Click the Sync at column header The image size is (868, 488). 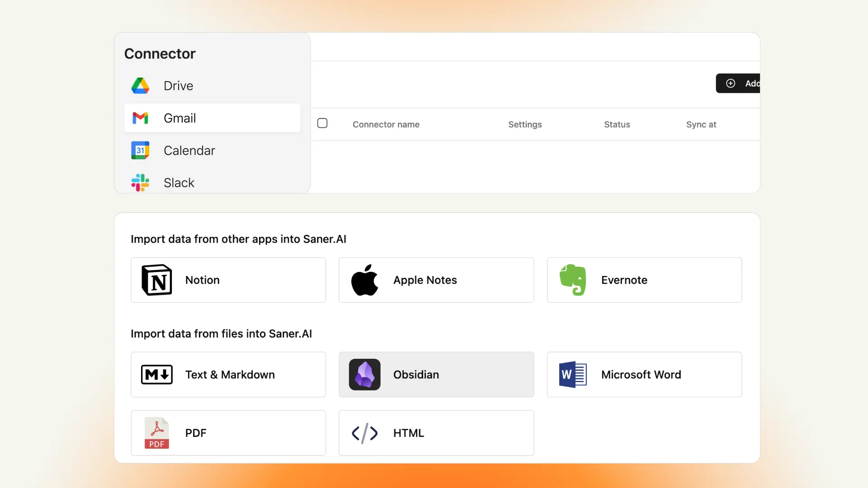(x=701, y=124)
